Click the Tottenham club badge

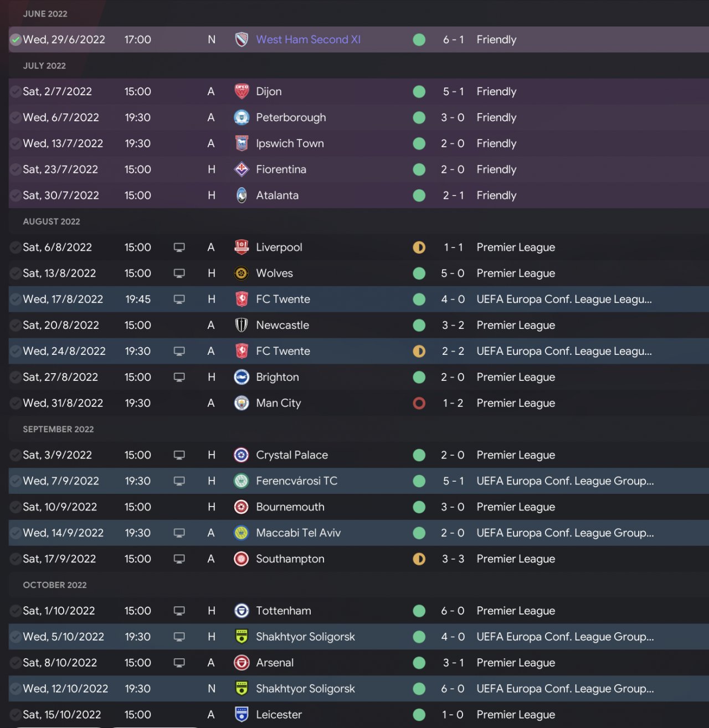[242, 611]
